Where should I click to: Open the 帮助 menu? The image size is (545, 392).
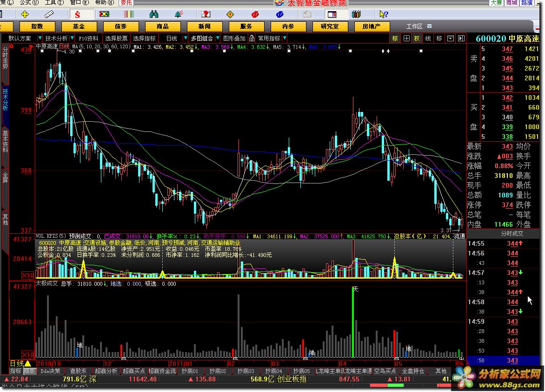[104, 2]
